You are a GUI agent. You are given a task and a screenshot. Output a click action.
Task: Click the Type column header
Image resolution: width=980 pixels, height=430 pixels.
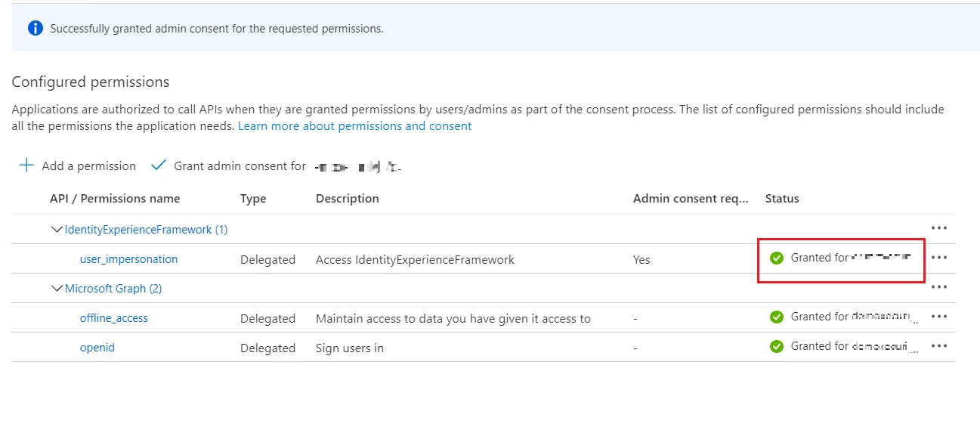pos(253,199)
